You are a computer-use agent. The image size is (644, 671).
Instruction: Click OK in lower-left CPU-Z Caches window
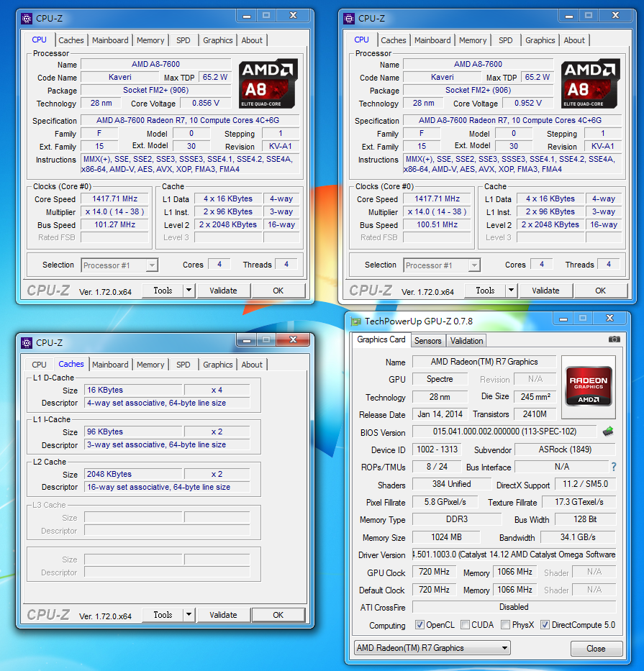(x=278, y=615)
